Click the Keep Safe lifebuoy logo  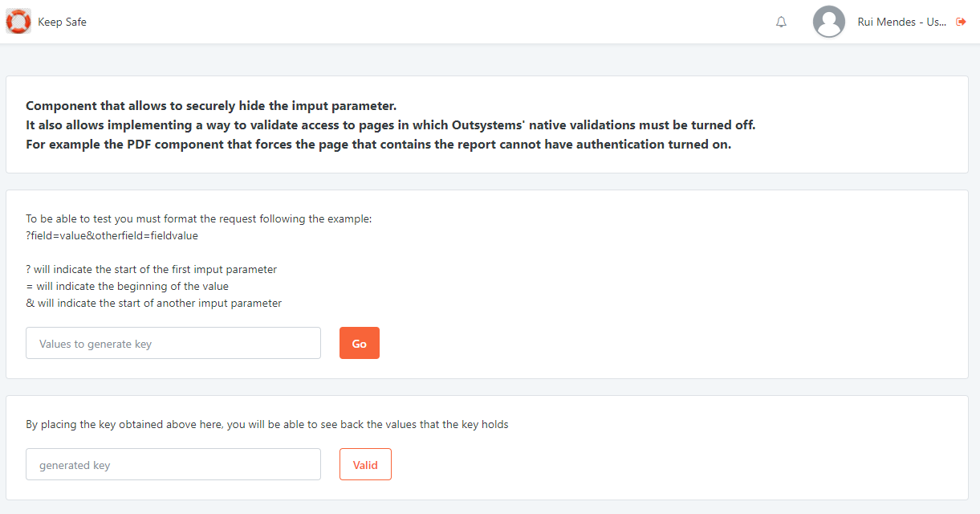pyautogui.click(x=18, y=22)
